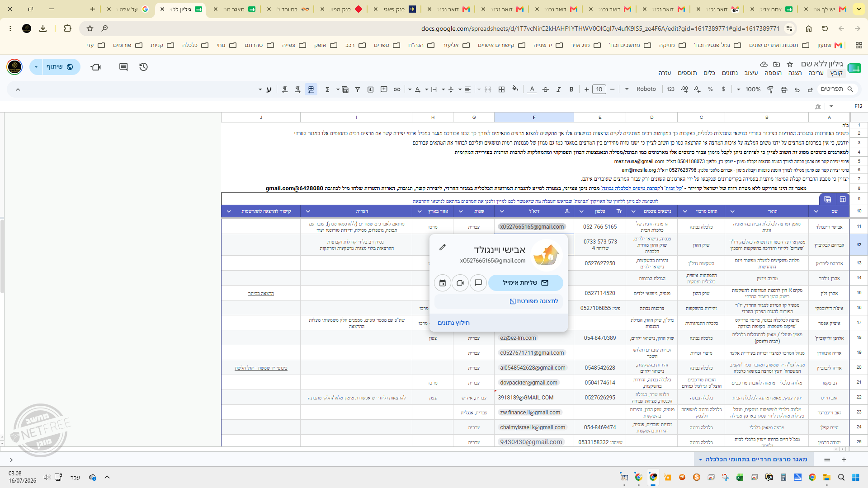Viewport: 868px width, 488px height.
Task: Open the נתונים menu
Action: [730, 73]
